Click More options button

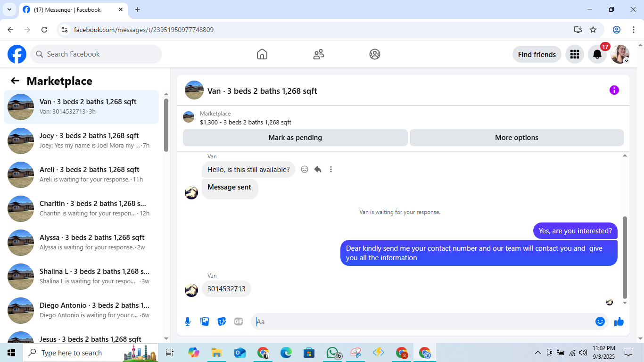coord(517,138)
